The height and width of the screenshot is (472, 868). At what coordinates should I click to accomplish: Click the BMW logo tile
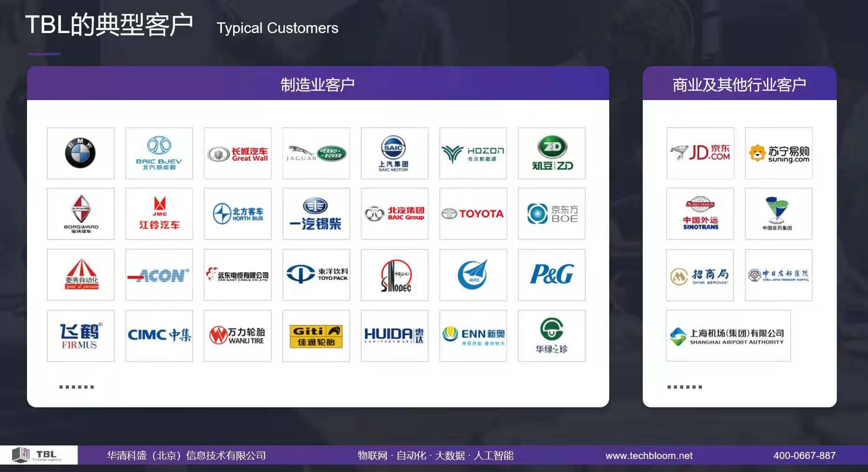click(x=81, y=153)
